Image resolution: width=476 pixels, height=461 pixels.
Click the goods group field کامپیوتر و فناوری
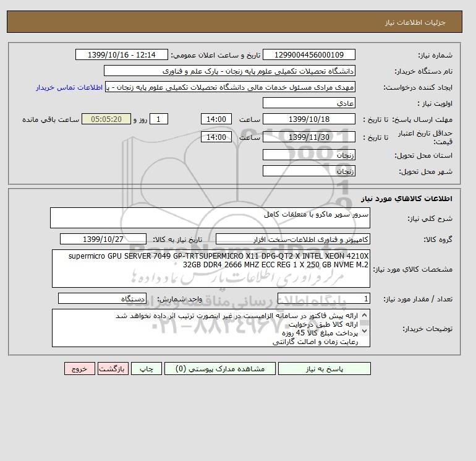click(x=292, y=239)
